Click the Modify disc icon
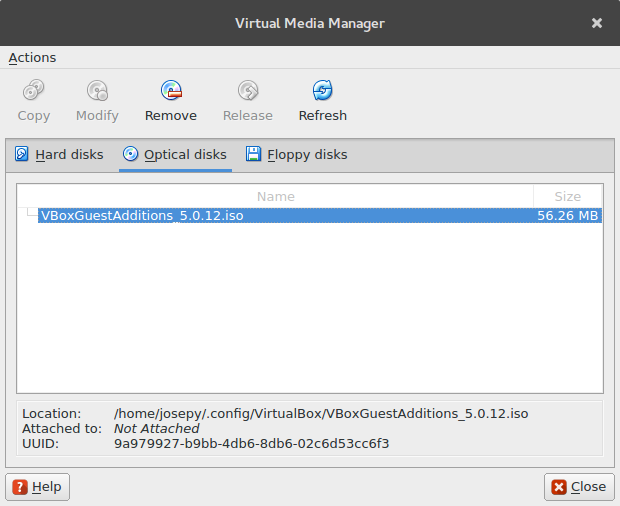Viewport: 620px width, 506px height. [97, 90]
